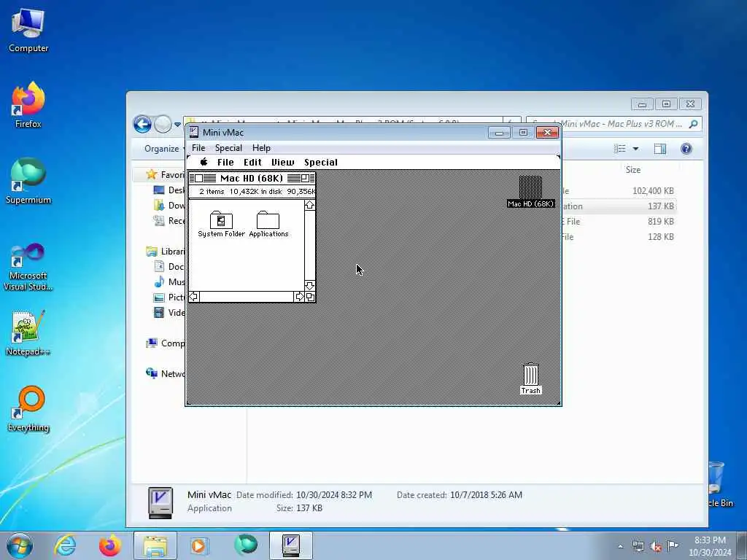The image size is (747, 560).
Task: Click the Windows Start button
Action: click(x=20, y=545)
